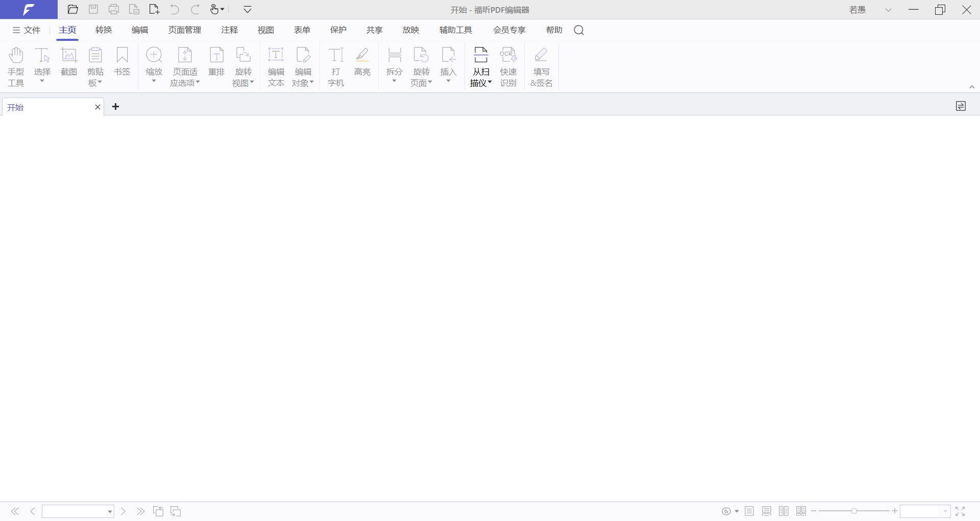Open the Page Management tab (页面管理)
Viewport: 980px width, 521px height.
185,30
